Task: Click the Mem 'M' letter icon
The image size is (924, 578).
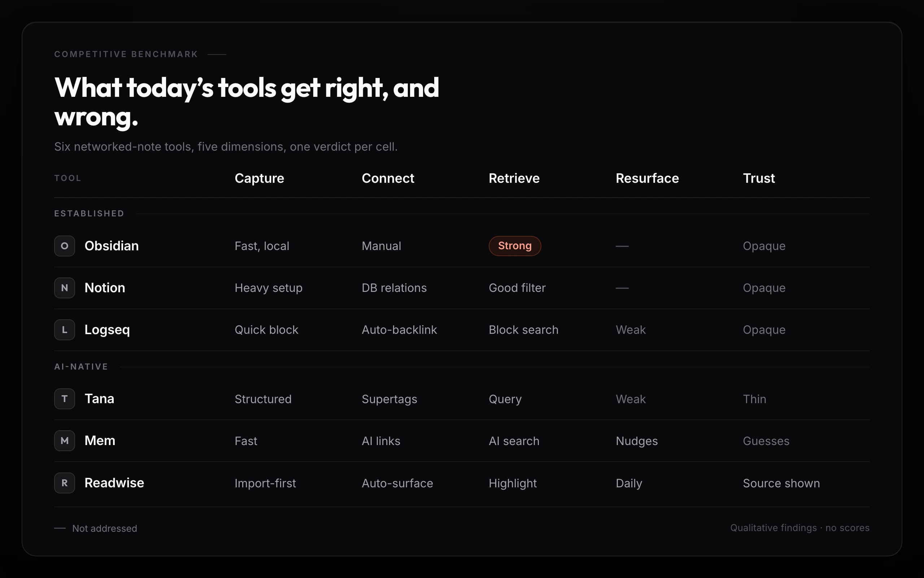Action: point(65,441)
